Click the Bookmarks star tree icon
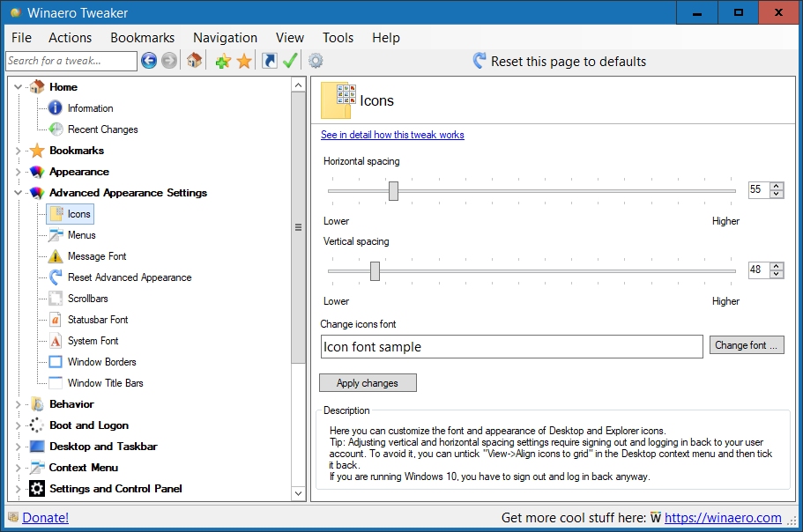The height and width of the screenshot is (532, 803). coord(37,151)
